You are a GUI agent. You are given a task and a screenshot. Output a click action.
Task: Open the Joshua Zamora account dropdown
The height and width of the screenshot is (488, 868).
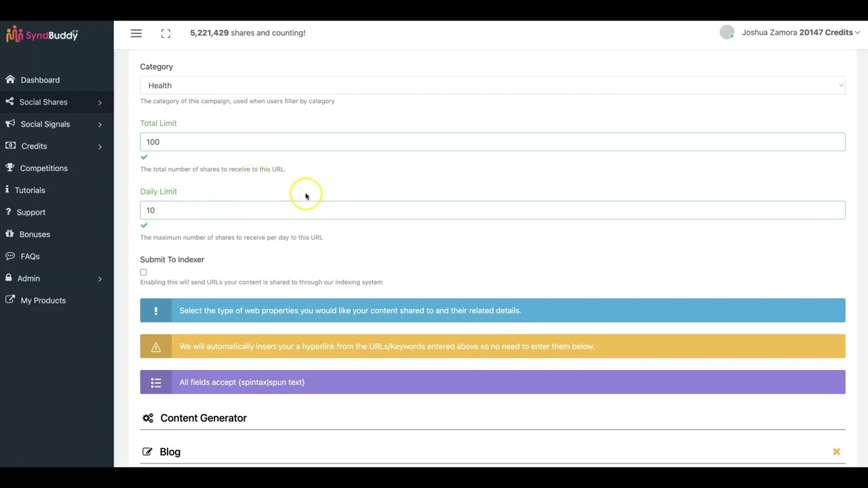800,33
